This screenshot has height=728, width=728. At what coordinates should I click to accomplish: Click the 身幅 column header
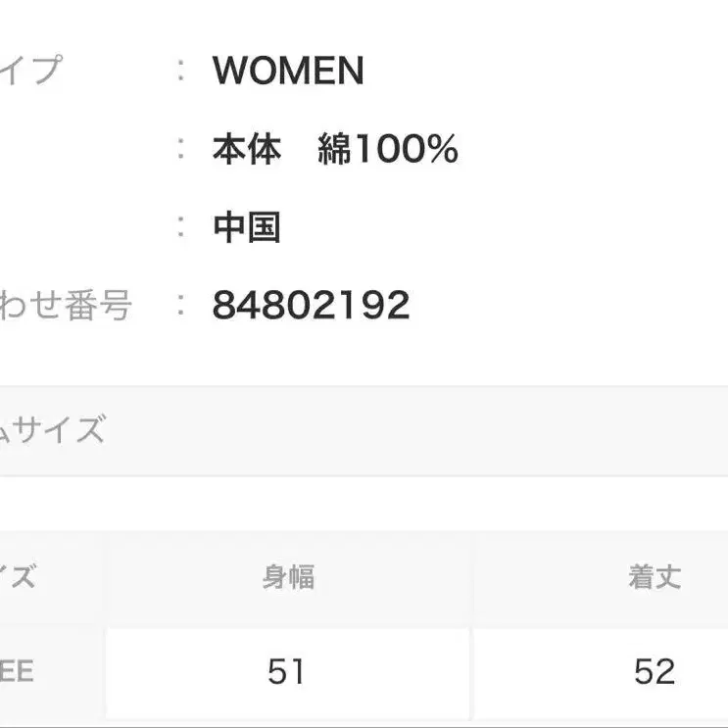click(288, 577)
